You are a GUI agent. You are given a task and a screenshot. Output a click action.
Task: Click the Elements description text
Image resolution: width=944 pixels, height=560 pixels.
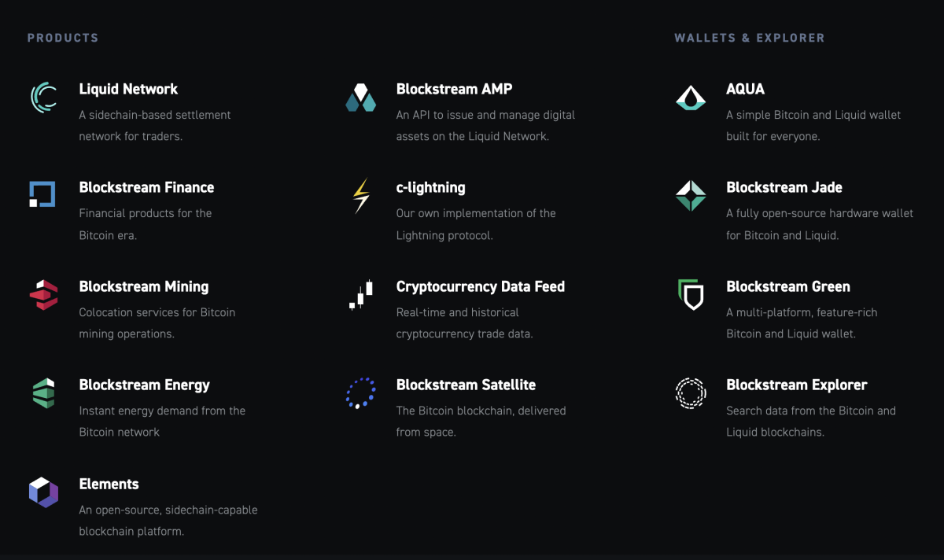pyautogui.click(x=168, y=520)
